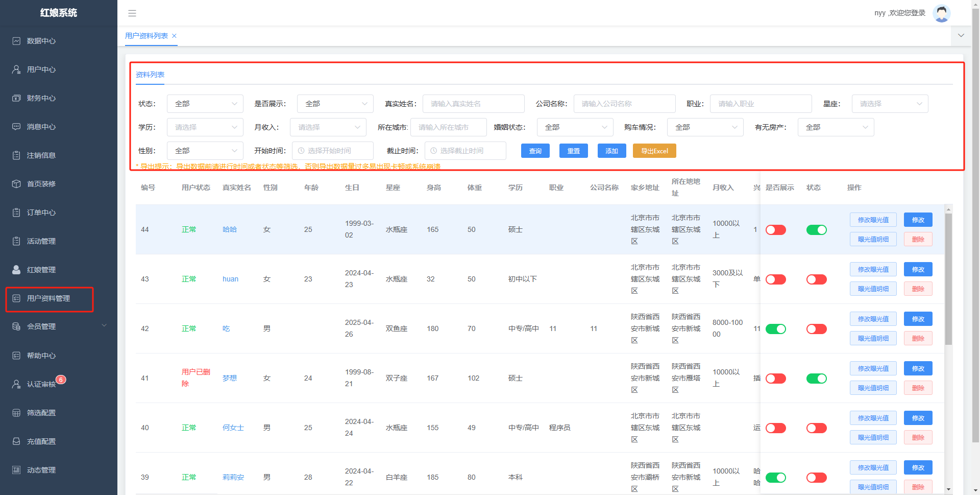Expand the 婚姻状态 dropdown
This screenshot has height=495, width=980.
(575, 127)
